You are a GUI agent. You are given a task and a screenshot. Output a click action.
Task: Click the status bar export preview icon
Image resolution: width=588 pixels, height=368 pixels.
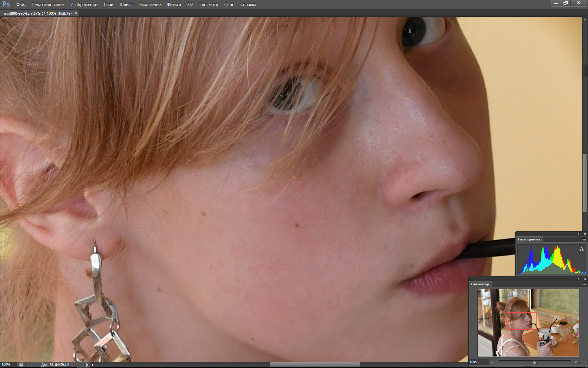pos(21,364)
